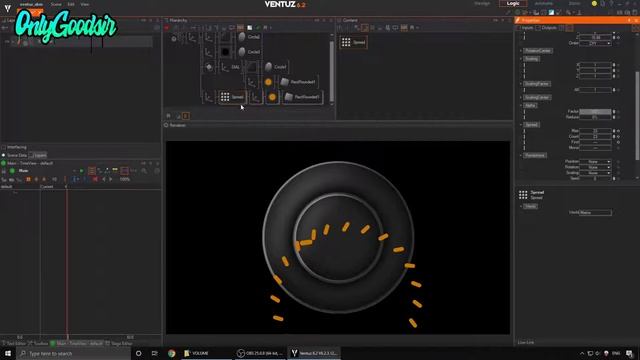Screen dimensions: 640x360
Task: Open the Stage Editor bottom tab
Action: pyautogui.click(x=119, y=344)
